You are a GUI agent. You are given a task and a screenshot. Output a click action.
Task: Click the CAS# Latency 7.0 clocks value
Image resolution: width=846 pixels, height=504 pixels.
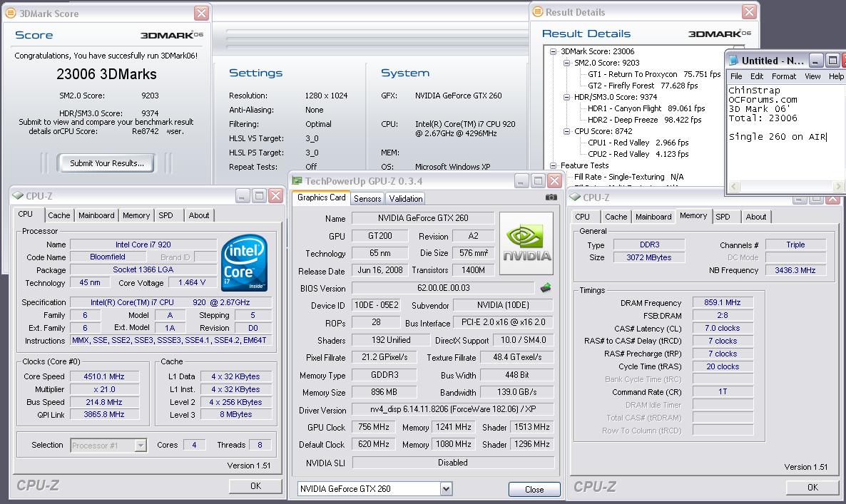click(723, 328)
